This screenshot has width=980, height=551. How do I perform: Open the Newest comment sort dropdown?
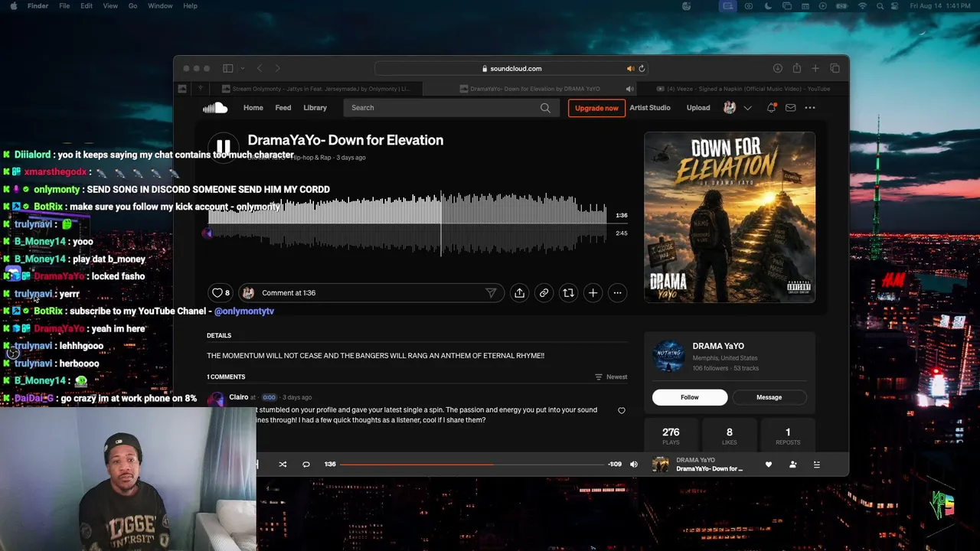coord(611,377)
